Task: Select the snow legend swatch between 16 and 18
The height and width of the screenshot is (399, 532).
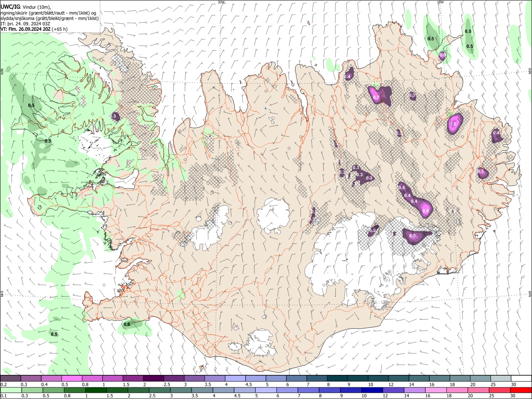Action: point(439,378)
